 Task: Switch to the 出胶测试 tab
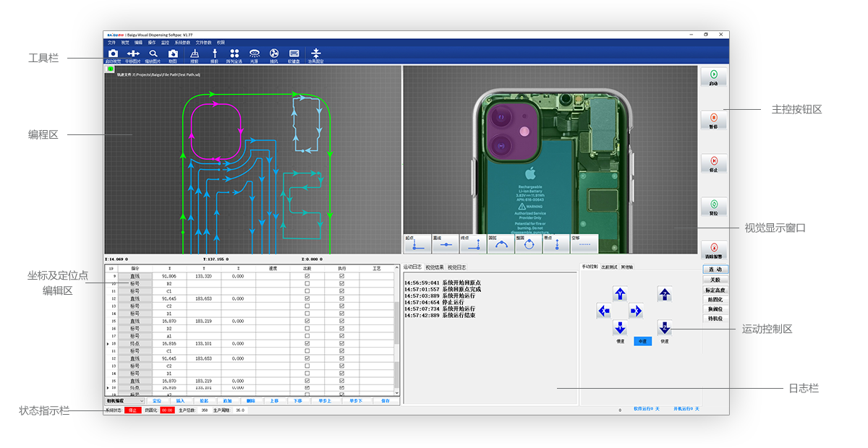pos(609,267)
